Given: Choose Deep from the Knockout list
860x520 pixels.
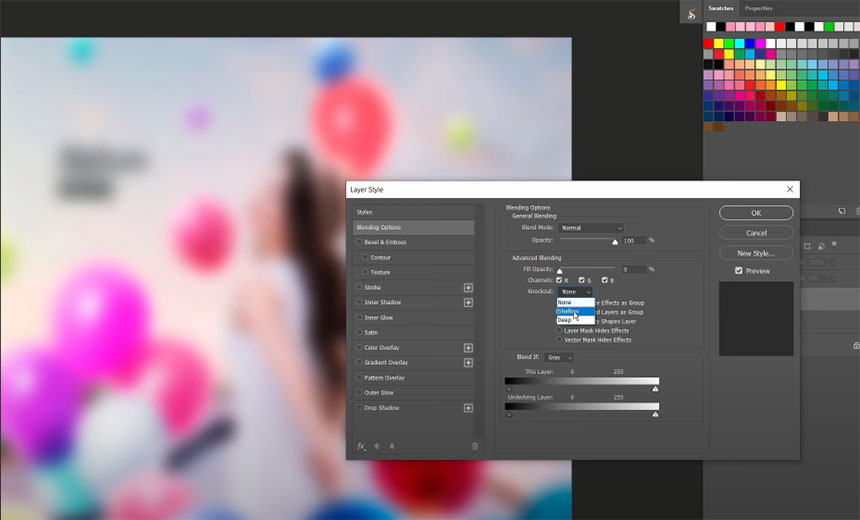Looking at the screenshot, I should tap(565, 320).
